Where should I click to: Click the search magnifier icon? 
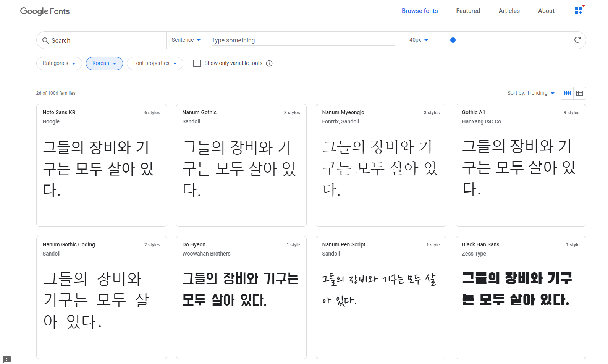[45, 40]
